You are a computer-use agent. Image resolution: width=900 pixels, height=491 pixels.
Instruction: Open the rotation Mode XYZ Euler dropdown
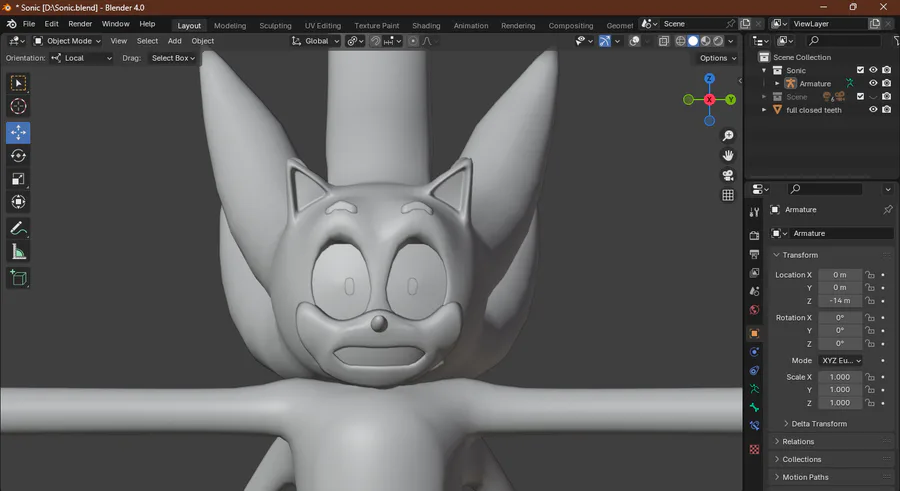tap(841, 360)
